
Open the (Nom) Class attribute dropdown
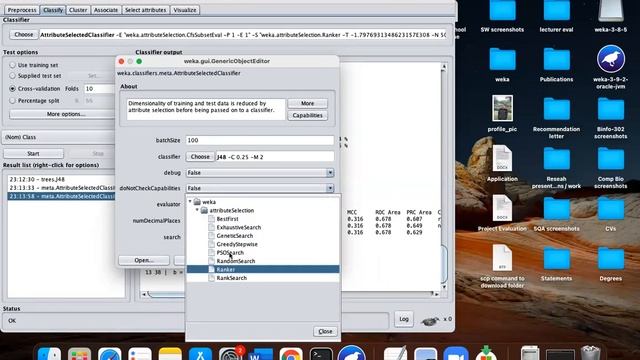click(x=59, y=137)
